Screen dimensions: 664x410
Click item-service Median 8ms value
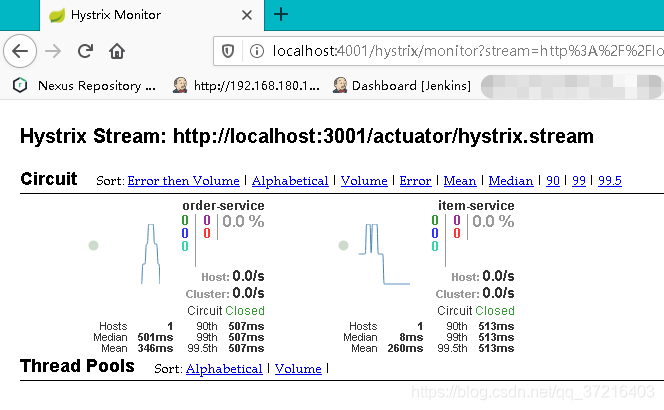[x=411, y=338]
